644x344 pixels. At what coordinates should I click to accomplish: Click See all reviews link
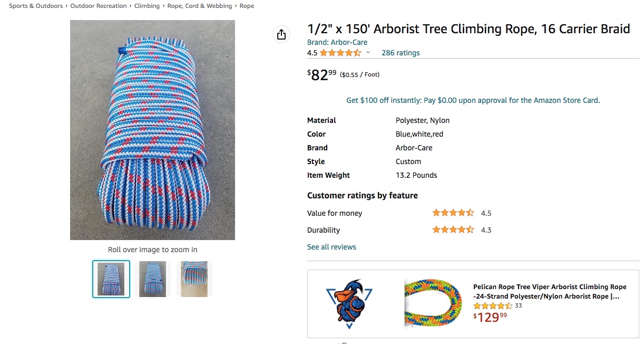331,247
